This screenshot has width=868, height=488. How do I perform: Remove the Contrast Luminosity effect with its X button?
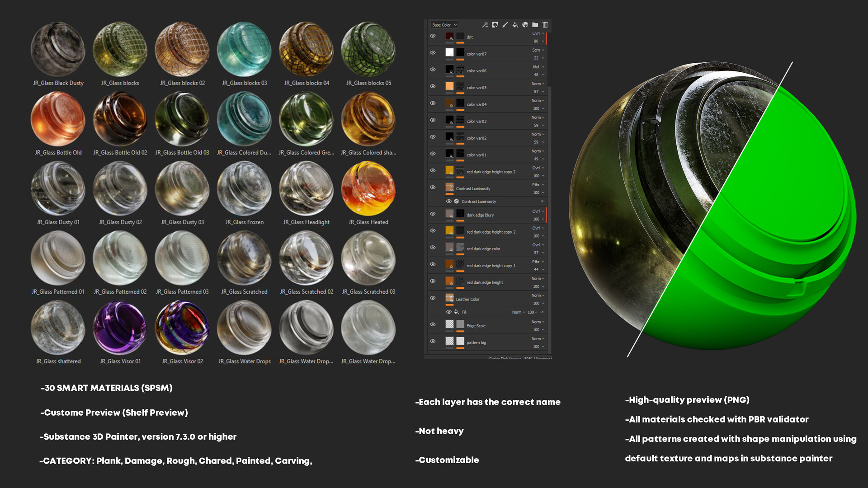click(542, 202)
